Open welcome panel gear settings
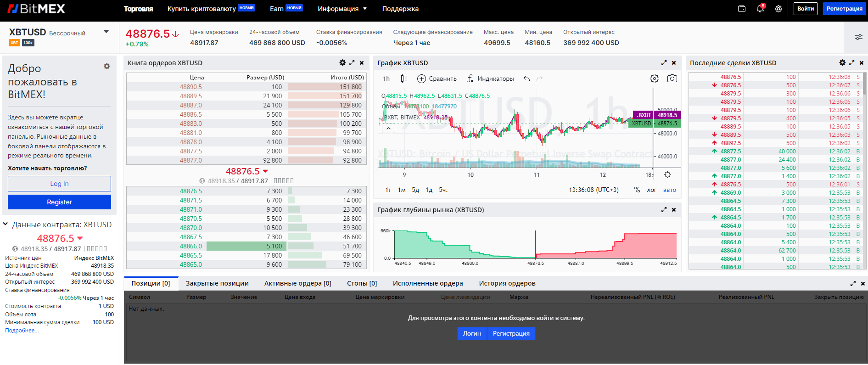 tap(107, 66)
